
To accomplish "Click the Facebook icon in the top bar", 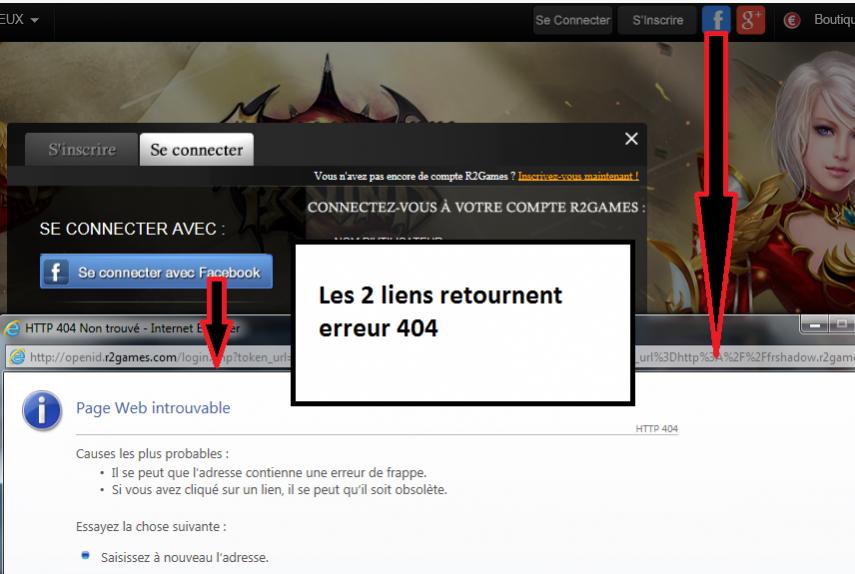I will tap(715, 19).
